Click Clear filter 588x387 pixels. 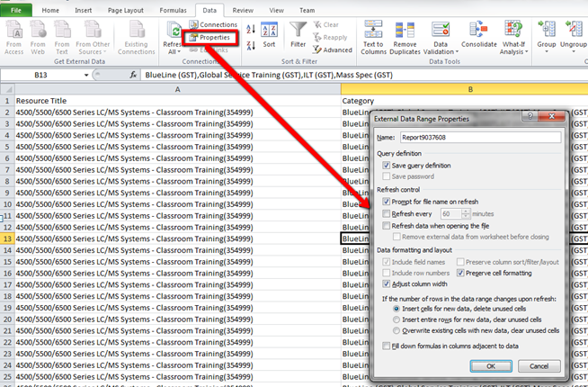pos(325,25)
